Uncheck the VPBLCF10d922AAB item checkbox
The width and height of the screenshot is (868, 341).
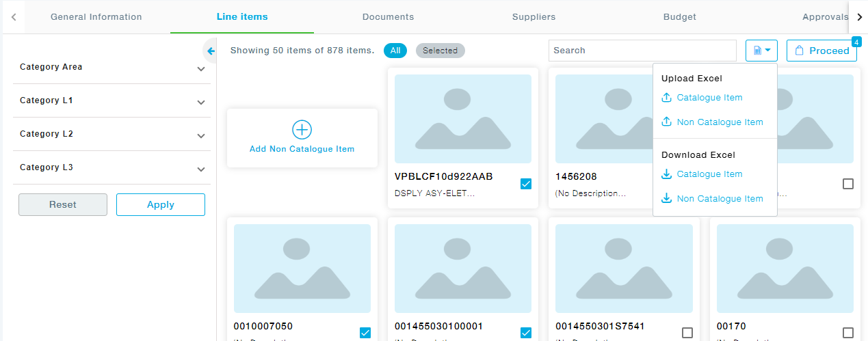pos(526,184)
